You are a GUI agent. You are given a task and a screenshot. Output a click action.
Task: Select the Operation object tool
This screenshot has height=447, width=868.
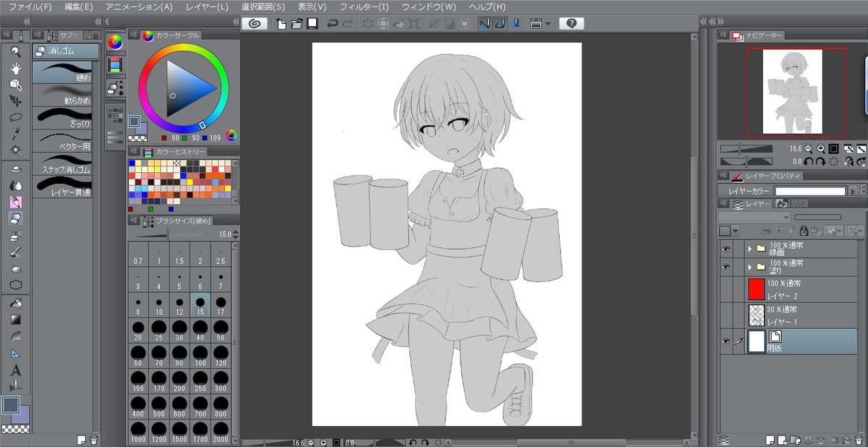pyautogui.click(x=16, y=85)
